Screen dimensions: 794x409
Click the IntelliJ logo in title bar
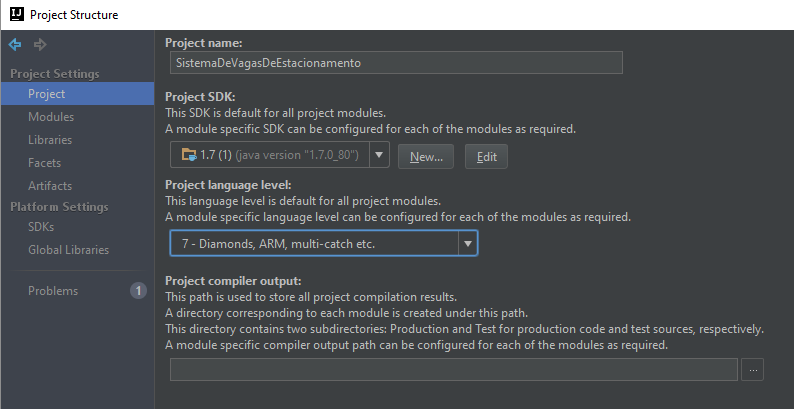click(14, 14)
